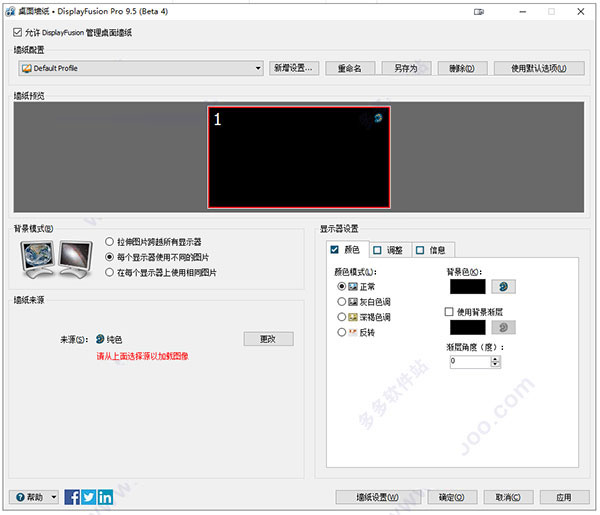
Task: Open the Twitter link icon
Action: (x=89, y=497)
